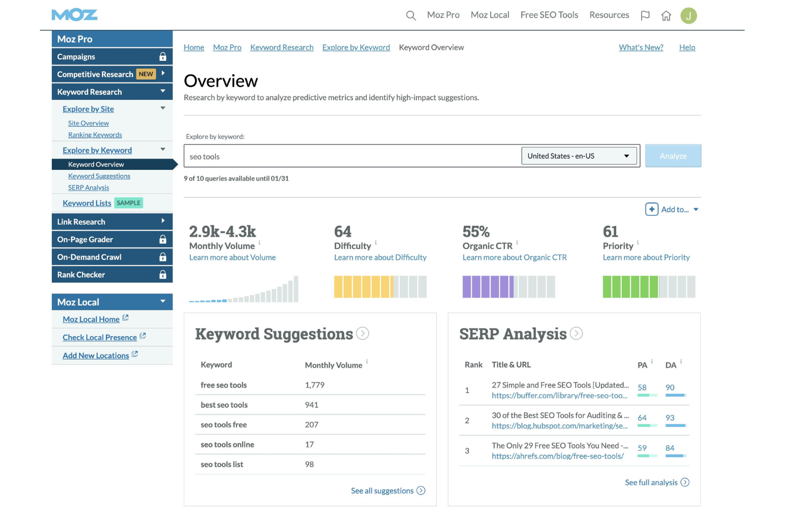Open the buffer.com free-seo-tools result URL

point(560,396)
